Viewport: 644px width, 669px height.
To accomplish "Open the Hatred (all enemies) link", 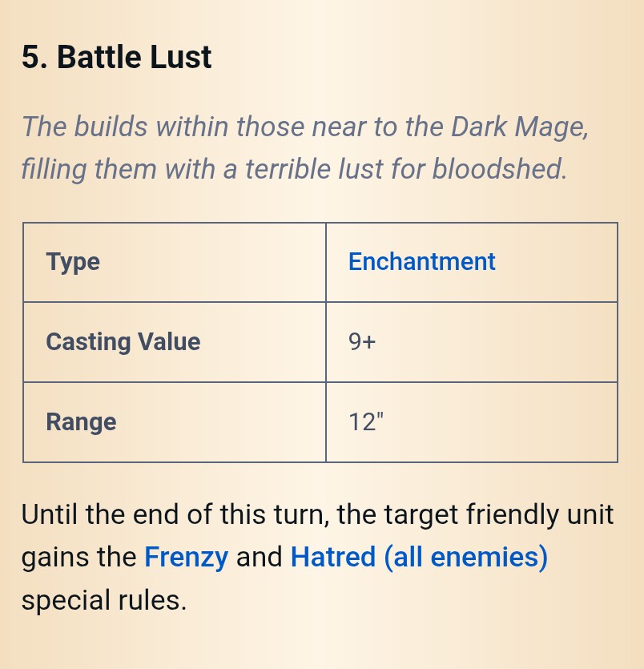I will [x=419, y=557].
